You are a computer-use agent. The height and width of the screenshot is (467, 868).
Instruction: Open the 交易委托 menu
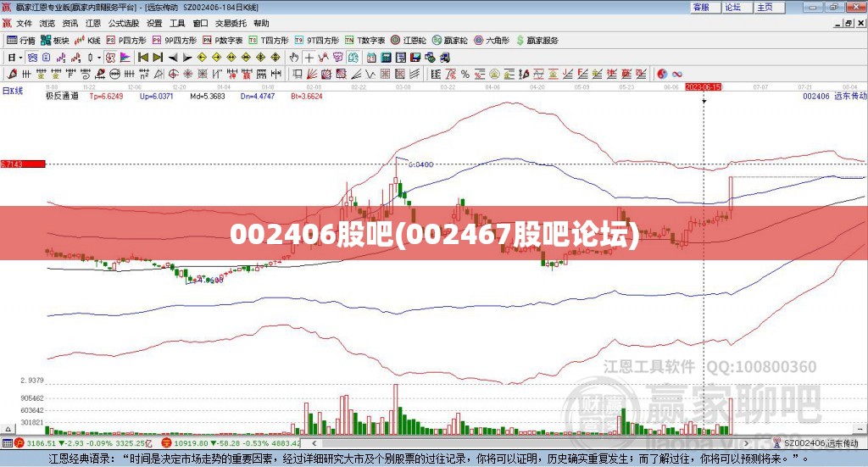(231, 23)
